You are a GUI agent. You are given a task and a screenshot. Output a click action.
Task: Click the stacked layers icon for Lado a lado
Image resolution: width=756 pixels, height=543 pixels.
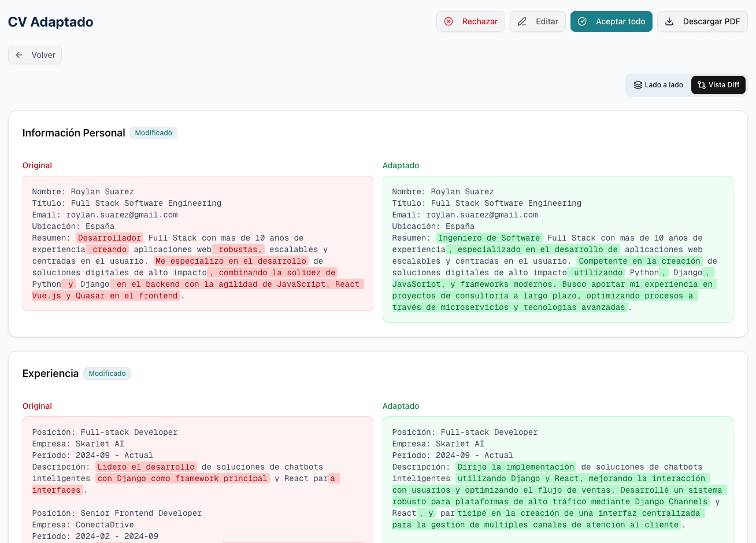638,85
